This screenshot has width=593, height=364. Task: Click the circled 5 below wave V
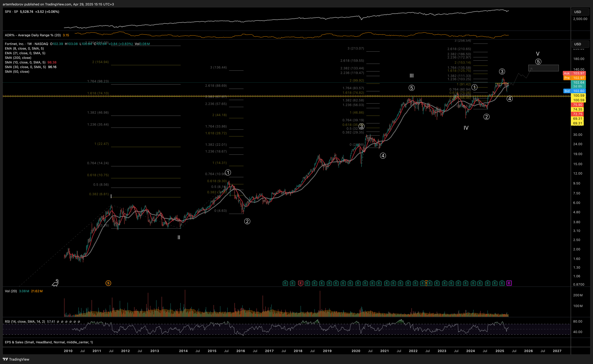pyautogui.click(x=538, y=62)
